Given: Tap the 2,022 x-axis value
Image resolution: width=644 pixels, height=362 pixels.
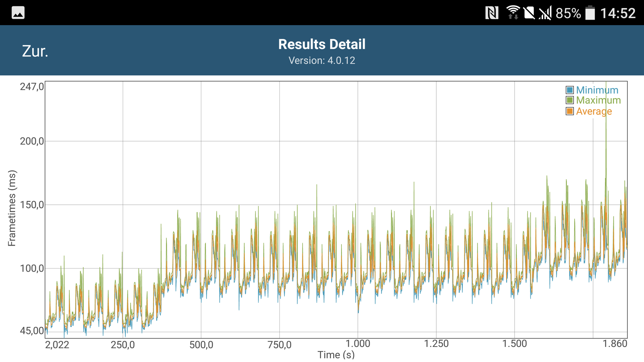Looking at the screenshot, I should pos(57,345).
